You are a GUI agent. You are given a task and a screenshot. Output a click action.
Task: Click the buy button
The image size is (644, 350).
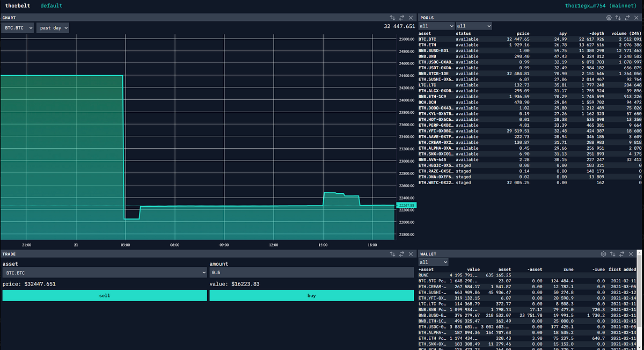311,296
